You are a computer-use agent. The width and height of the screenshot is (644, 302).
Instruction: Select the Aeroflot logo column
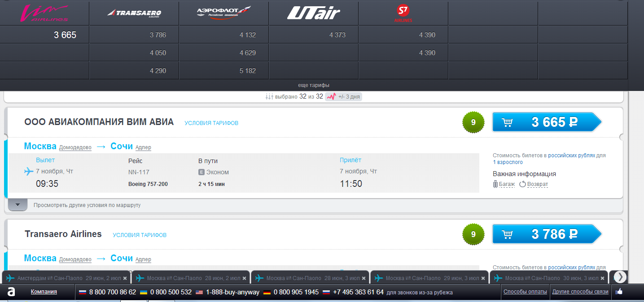[x=224, y=12]
